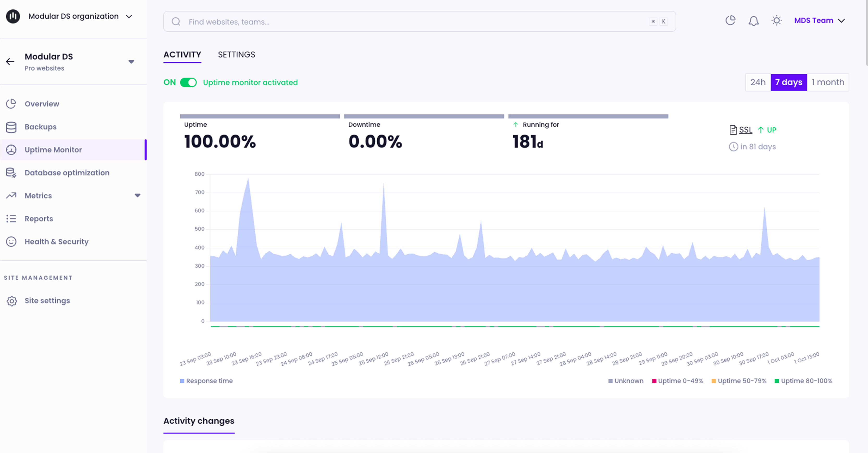Switch to the SETTINGS tab
This screenshot has width=868, height=453.
tap(236, 55)
